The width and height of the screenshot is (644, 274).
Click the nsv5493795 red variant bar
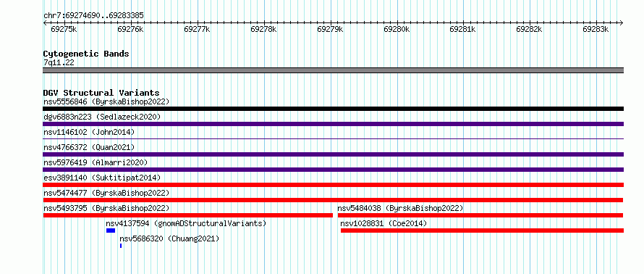click(187, 215)
